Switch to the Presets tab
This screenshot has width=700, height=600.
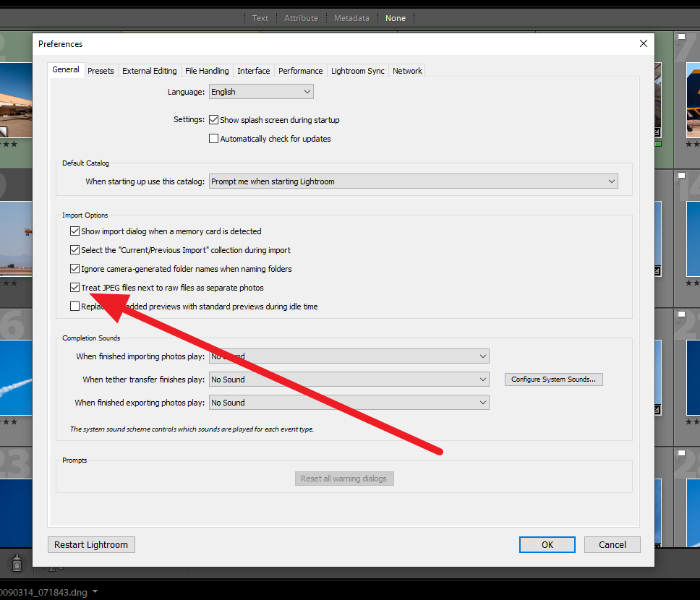tap(101, 70)
